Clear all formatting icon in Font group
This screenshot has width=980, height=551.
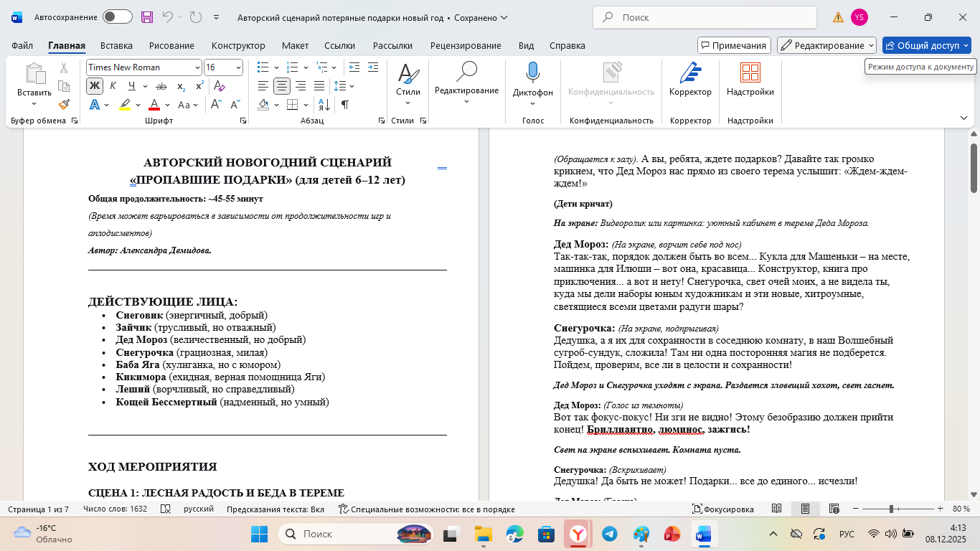(220, 86)
